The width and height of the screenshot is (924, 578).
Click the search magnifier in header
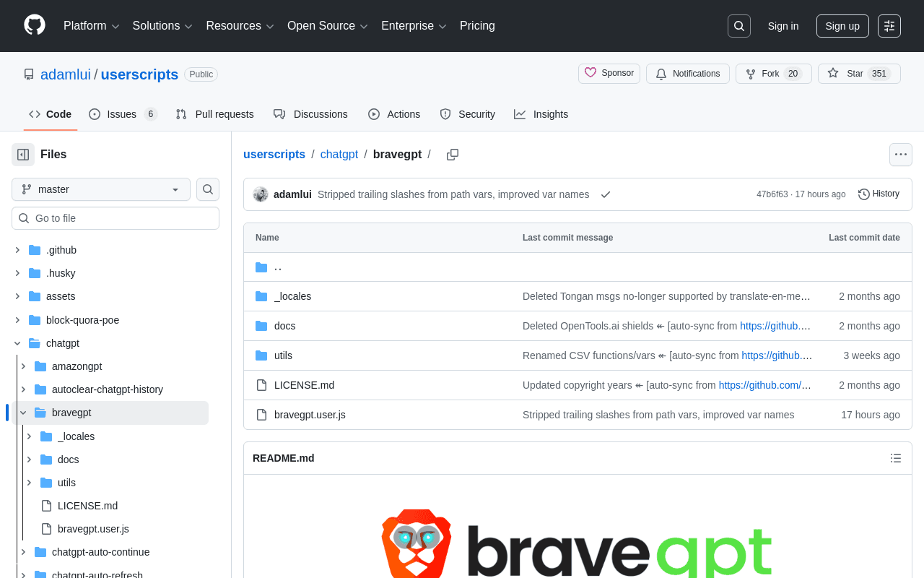click(739, 26)
